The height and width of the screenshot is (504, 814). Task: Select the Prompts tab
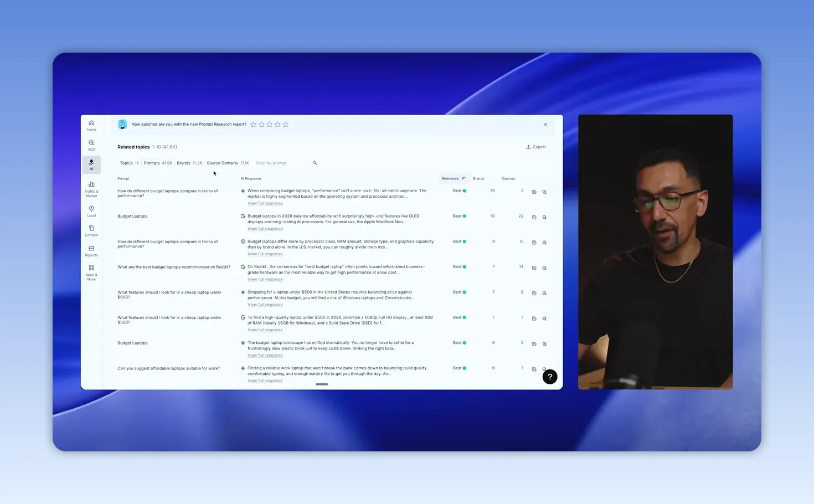[158, 163]
